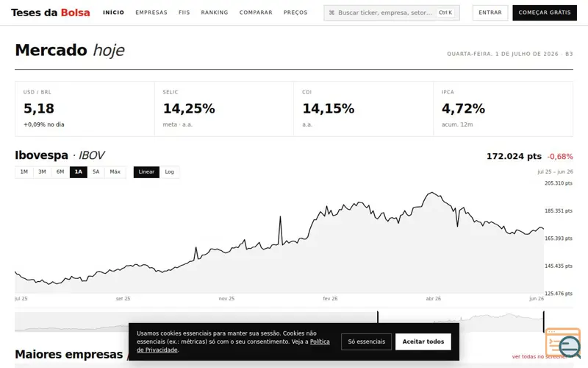This screenshot has width=588, height=368.
Task: Click the floating page-inspect magnifier icon
Action: [x=563, y=343]
